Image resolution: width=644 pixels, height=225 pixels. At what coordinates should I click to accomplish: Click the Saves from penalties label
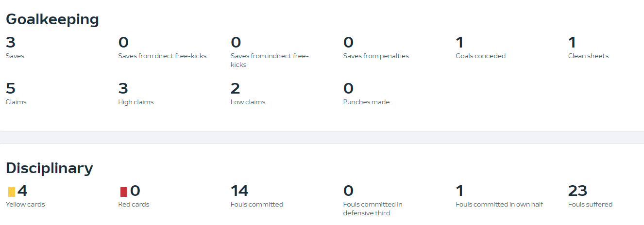tap(376, 56)
